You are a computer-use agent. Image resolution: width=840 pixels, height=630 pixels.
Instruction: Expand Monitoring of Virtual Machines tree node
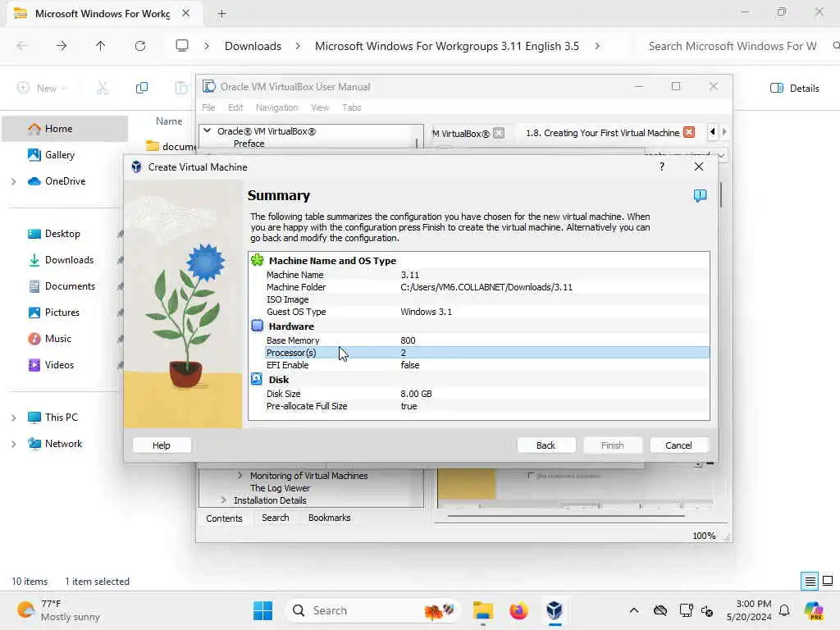240,475
